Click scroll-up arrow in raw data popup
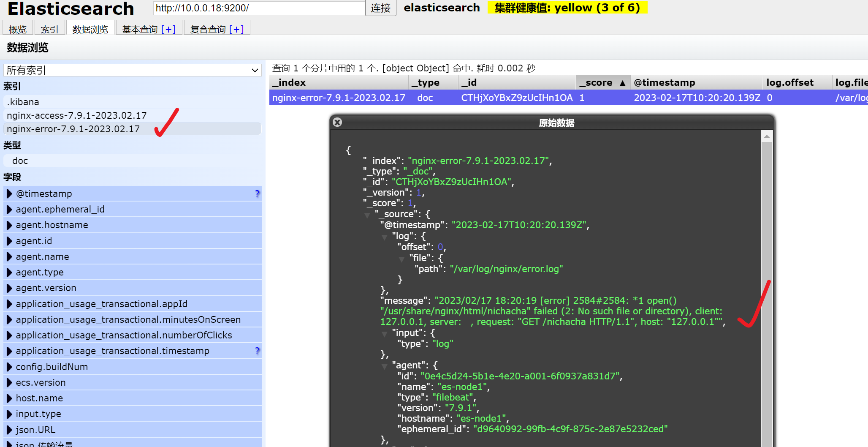Screen dimensions: 868x447 point(767,136)
